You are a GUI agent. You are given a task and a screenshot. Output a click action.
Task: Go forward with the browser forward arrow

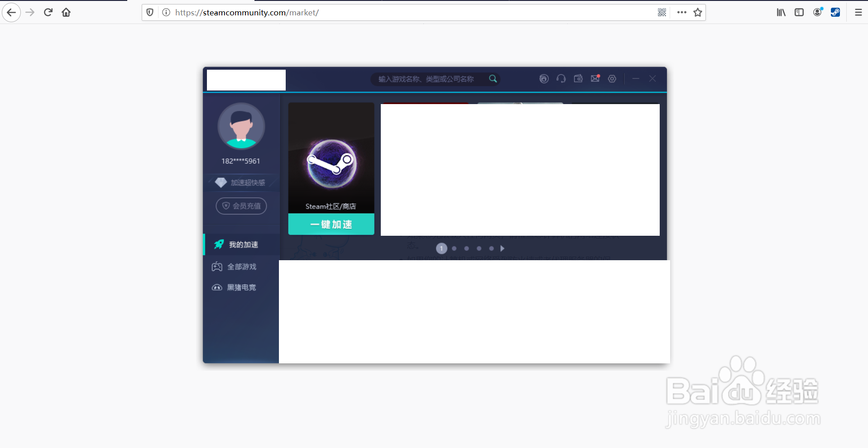[30, 12]
